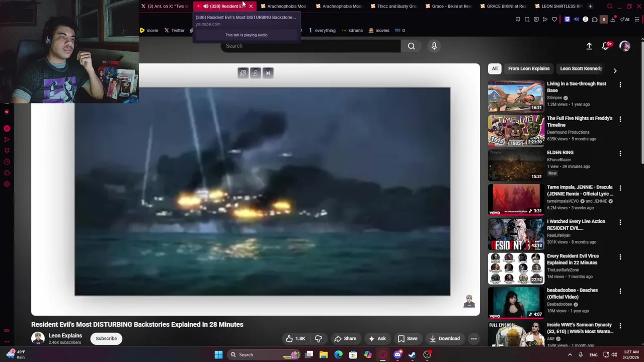Open options for I Watched Every Live Action video
The height and width of the screenshot is (362, 644).
(620, 222)
